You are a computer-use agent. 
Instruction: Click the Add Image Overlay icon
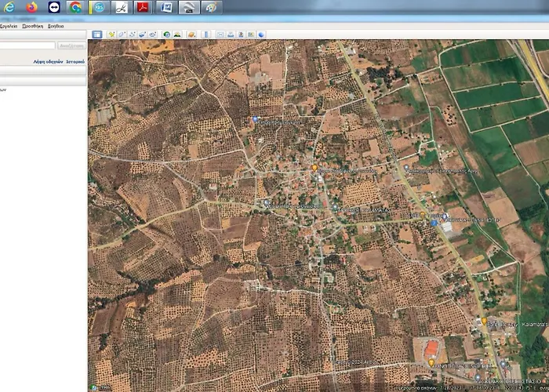[x=143, y=34]
